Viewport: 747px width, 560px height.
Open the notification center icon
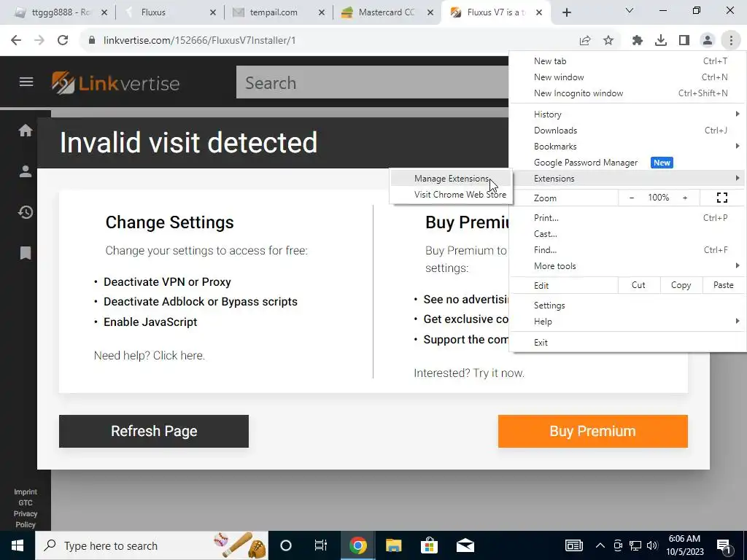point(724,546)
